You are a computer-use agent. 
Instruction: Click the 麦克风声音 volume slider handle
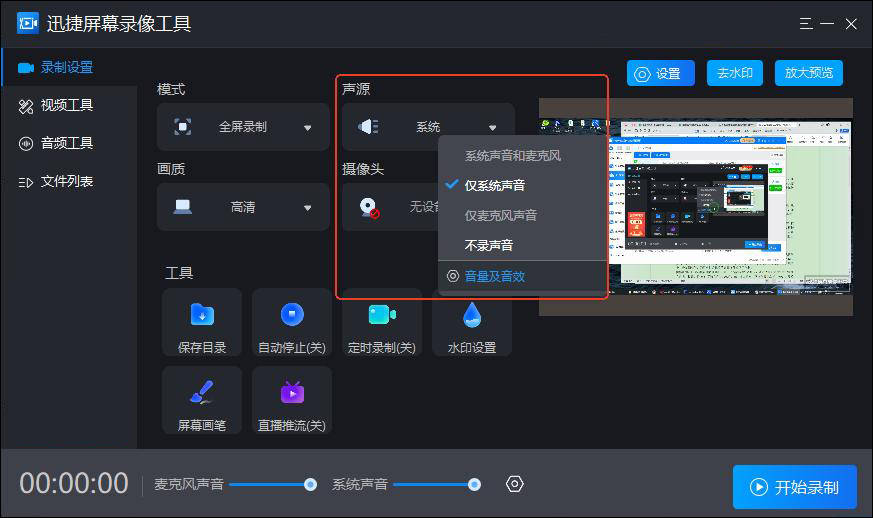point(310,484)
